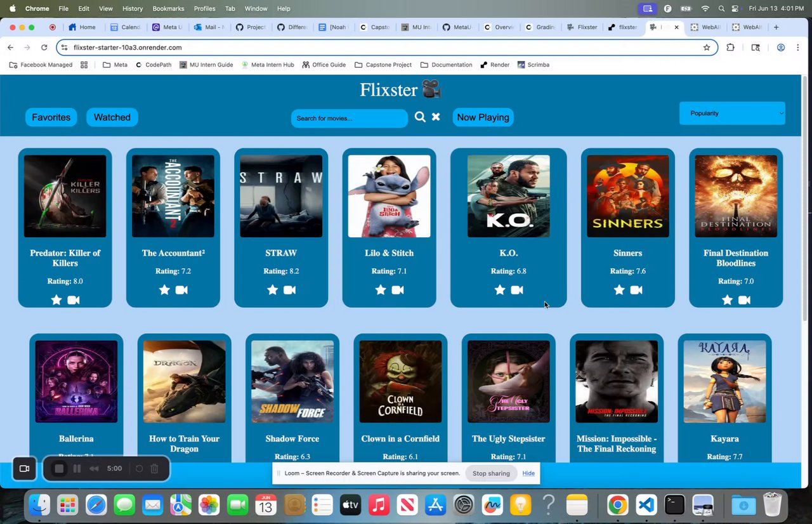Open the Lilo & Stitch poster
The image size is (812, 524).
pos(389,196)
